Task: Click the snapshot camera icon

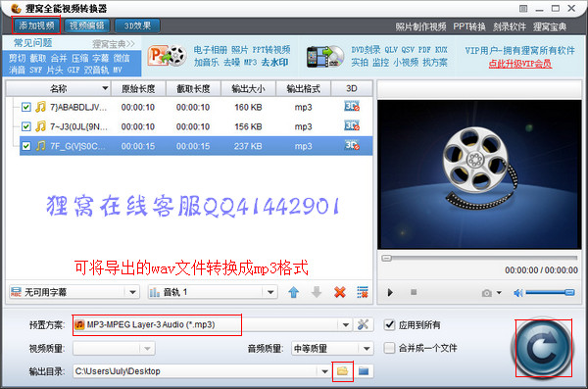Action: tap(486, 293)
